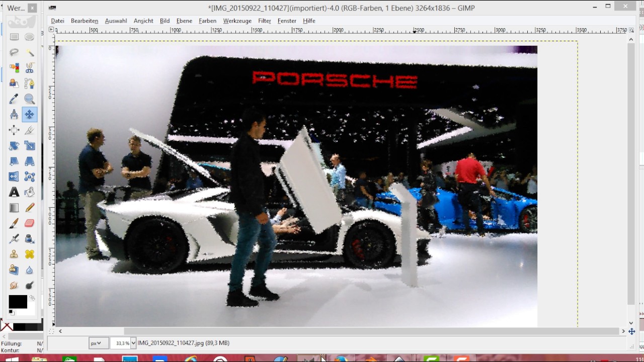Viewport: 644px width, 362px height.
Task: Select the Text tool
Action: point(14,192)
